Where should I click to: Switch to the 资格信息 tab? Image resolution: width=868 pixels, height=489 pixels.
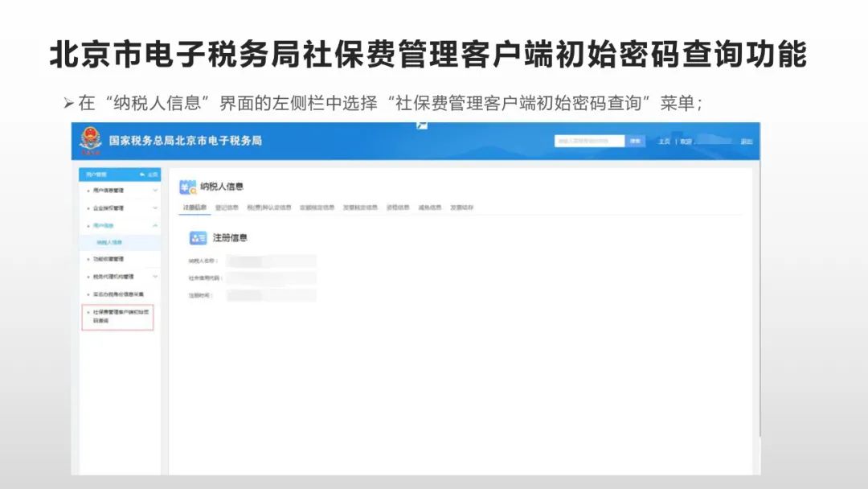point(398,208)
